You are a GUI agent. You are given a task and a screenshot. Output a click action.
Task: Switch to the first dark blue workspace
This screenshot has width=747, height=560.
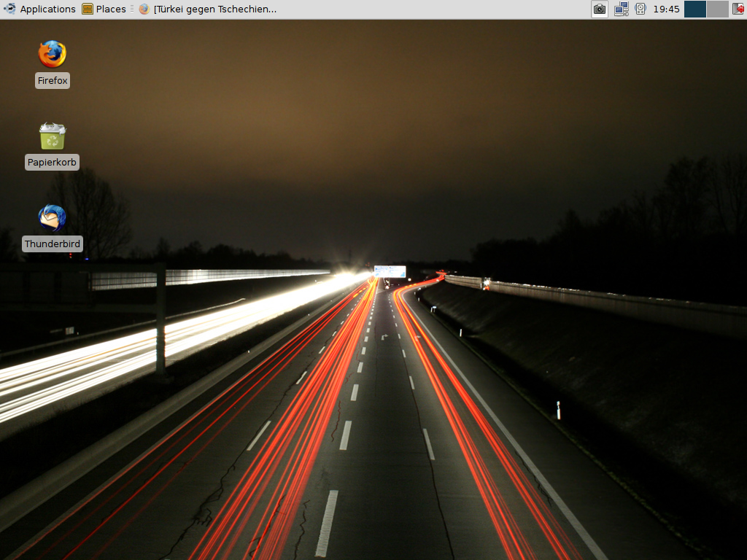click(x=695, y=9)
